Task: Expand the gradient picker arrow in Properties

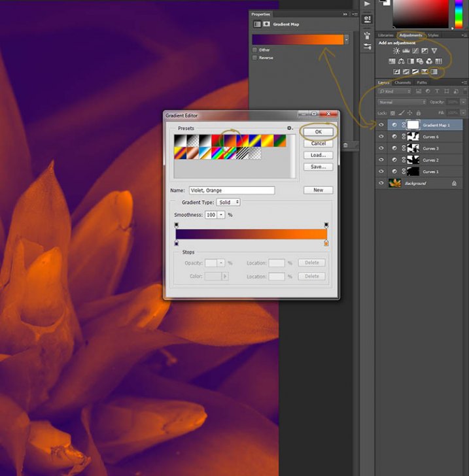Action: 346,39
